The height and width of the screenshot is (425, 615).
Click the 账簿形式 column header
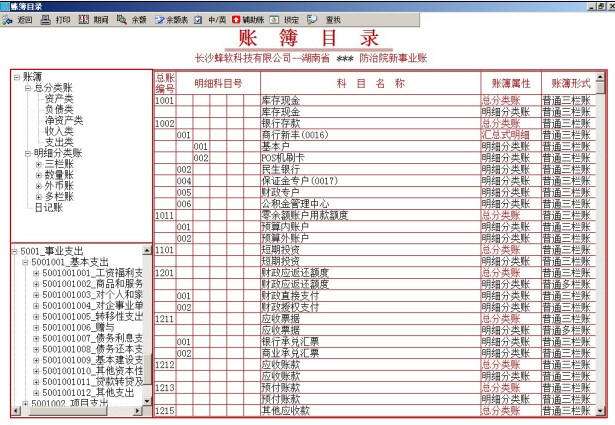[x=570, y=83]
